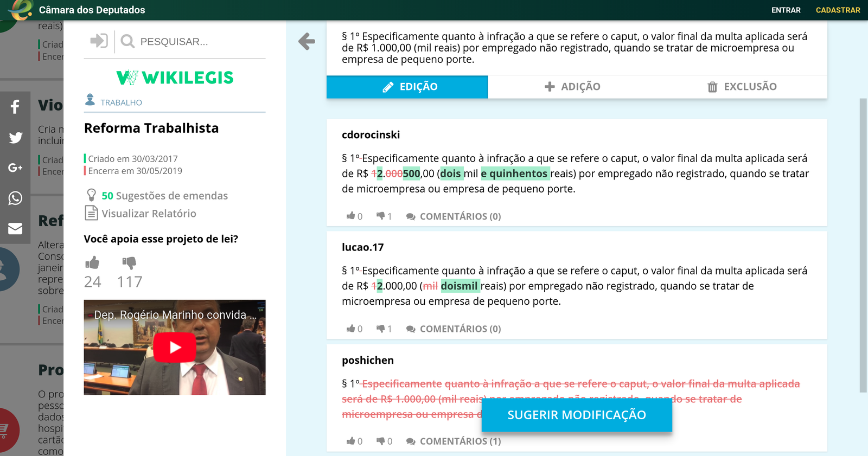The image size is (868, 456).
Task: Share through the WhatsApp icon
Action: pyautogui.click(x=15, y=198)
